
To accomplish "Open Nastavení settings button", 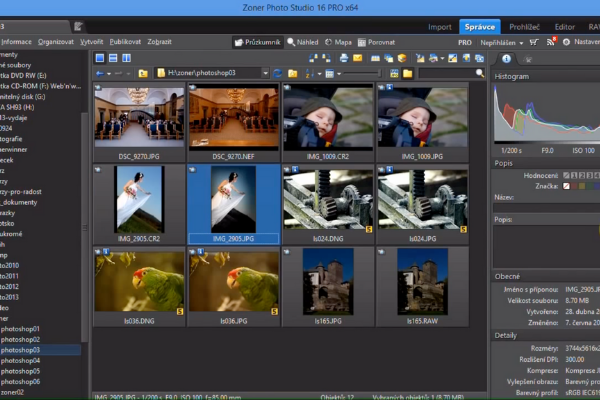I will click(x=581, y=42).
